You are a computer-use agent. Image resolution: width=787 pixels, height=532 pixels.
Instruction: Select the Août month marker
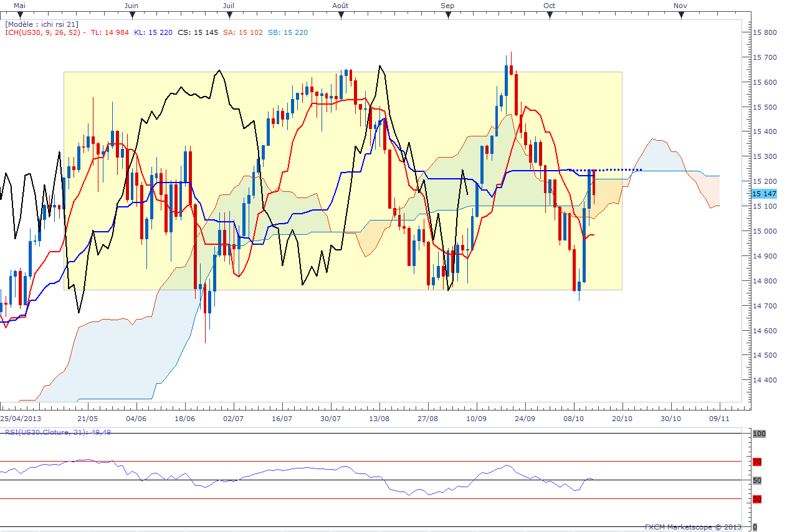coord(340,5)
